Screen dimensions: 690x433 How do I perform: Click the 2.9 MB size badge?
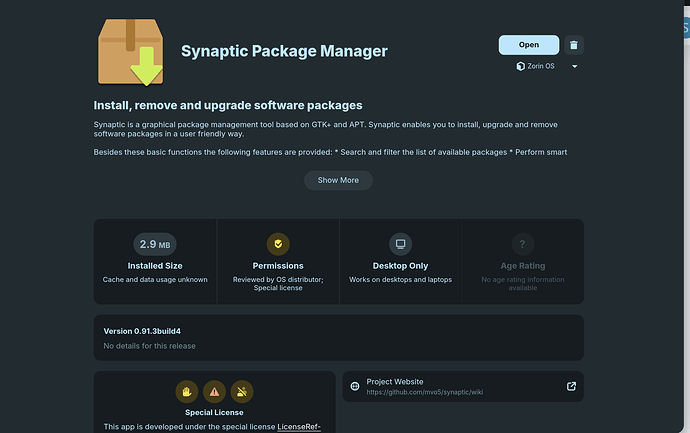(155, 244)
